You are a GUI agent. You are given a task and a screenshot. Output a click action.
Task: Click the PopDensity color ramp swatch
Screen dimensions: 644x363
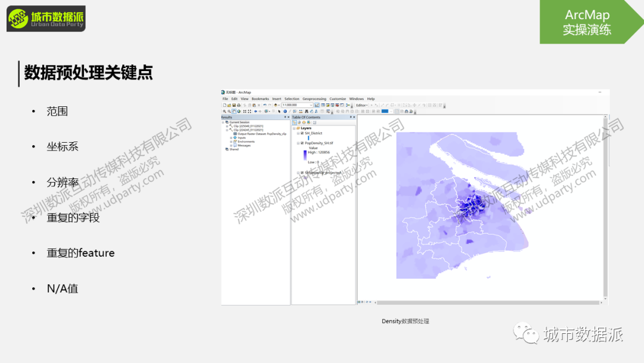coord(305,155)
